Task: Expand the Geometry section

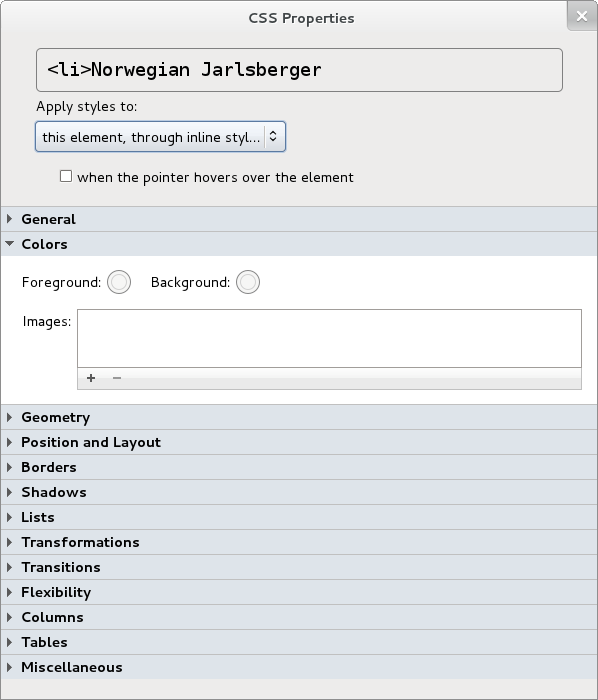Action: tap(299, 417)
